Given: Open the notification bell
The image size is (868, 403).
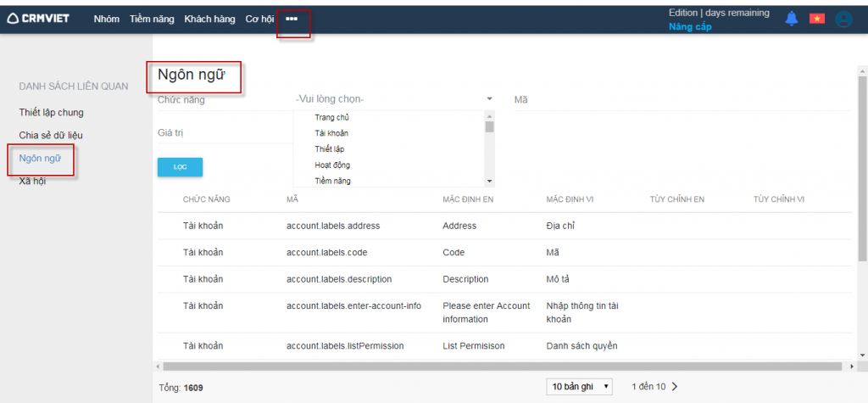Looking at the screenshot, I should pos(792,19).
